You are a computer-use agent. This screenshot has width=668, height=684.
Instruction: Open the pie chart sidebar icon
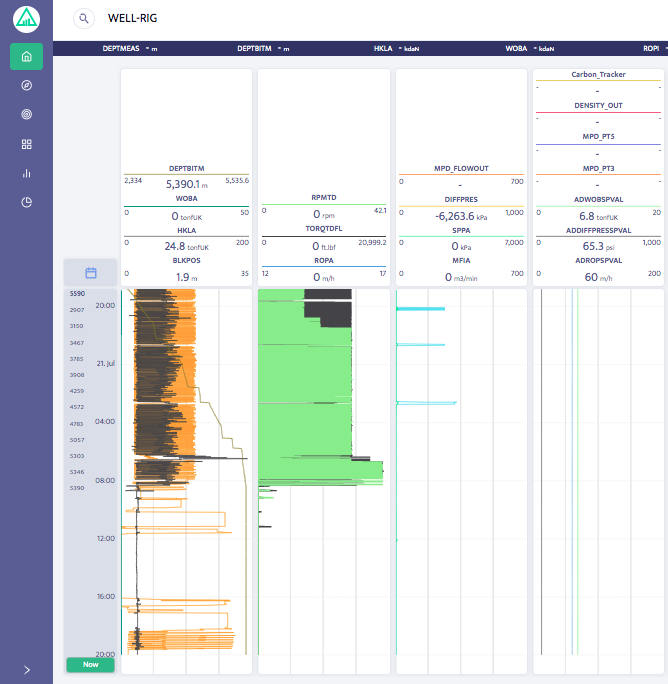coord(26,202)
